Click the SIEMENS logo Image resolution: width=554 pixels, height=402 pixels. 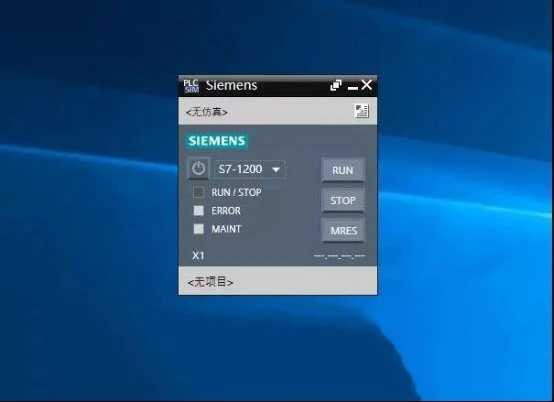[217, 141]
